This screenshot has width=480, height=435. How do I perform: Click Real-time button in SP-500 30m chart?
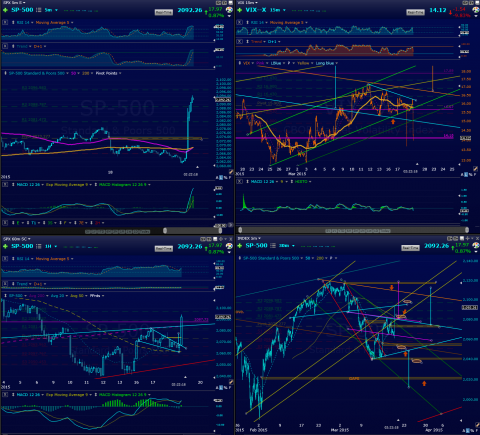tap(410, 248)
